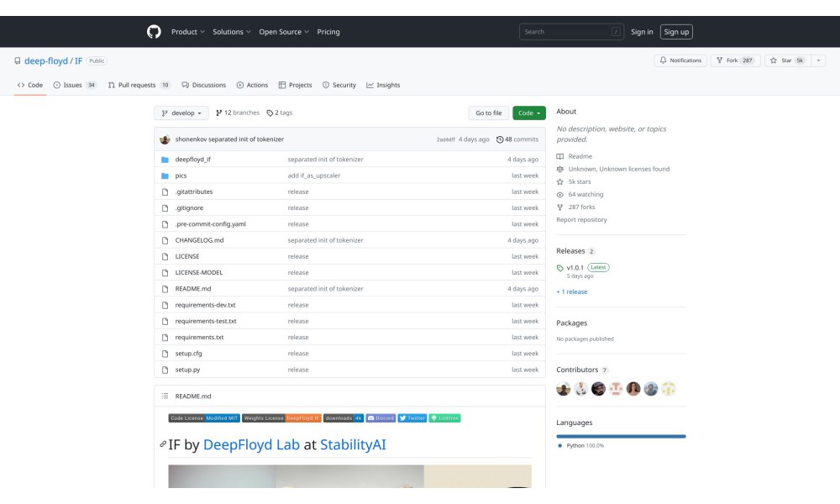Open the deep-floyd owner link
840x504 pixels.
46,61
